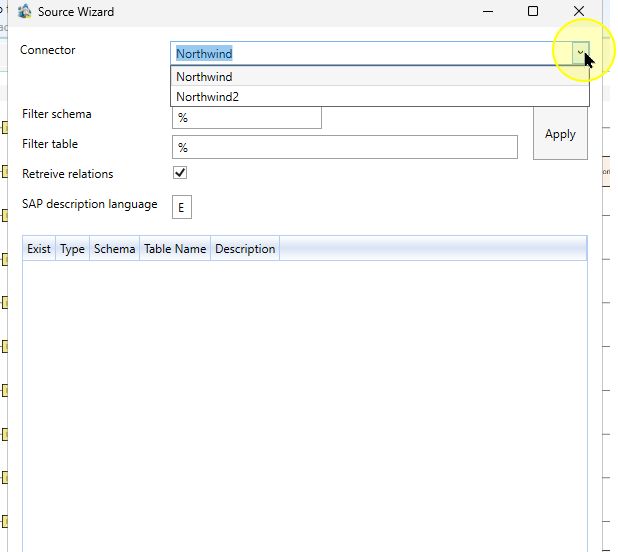Click the SAP description language field
The image size is (618, 552).
(x=182, y=207)
